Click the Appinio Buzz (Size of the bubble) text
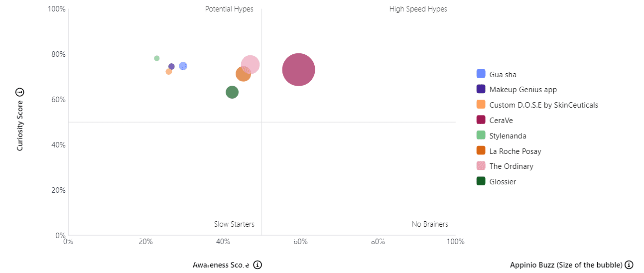The image size is (644, 273). 566,265
